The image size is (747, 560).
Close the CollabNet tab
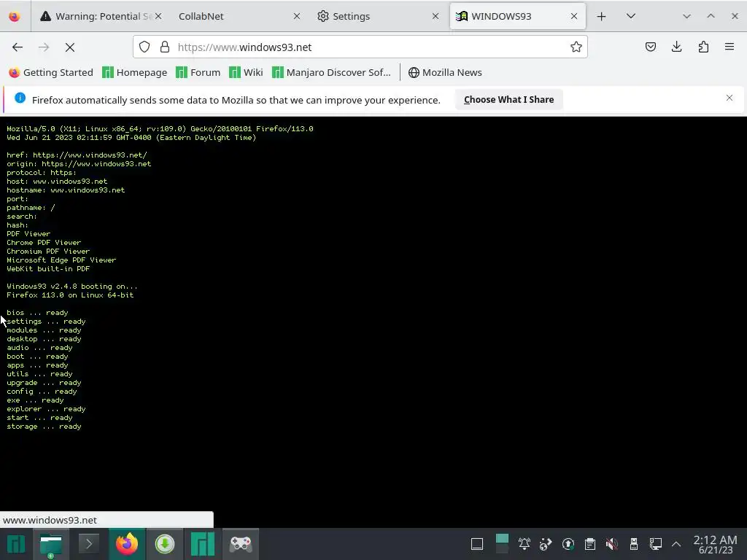(297, 16)
